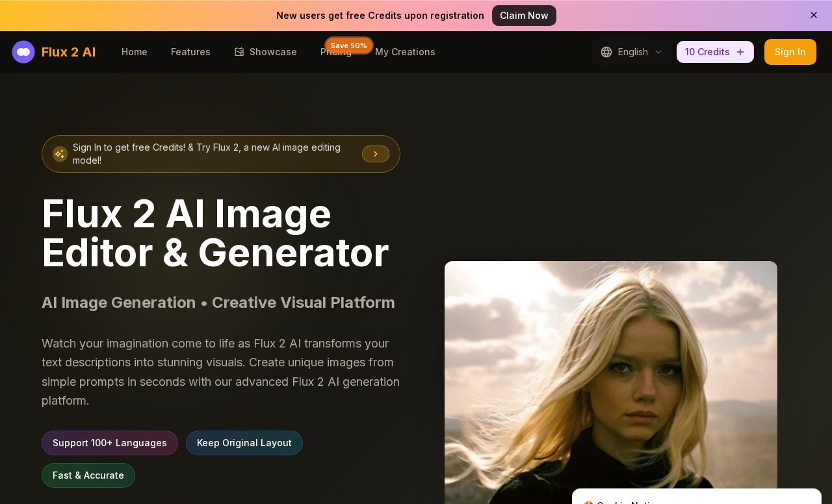Click the AI Image Generation subtitle text
The height and width of the screenshot is (504, 832).
pyautogui.click(x=218, y=303)
